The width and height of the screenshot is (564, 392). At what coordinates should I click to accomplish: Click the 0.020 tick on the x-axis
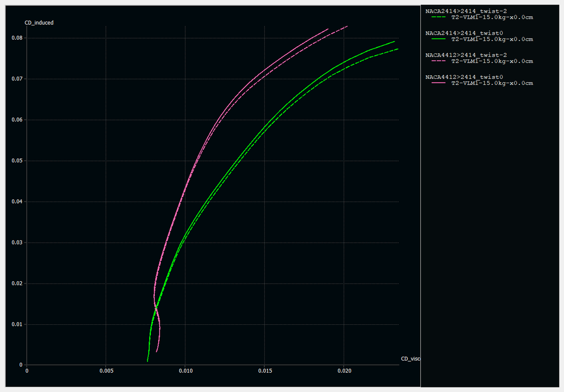point(344,371)
